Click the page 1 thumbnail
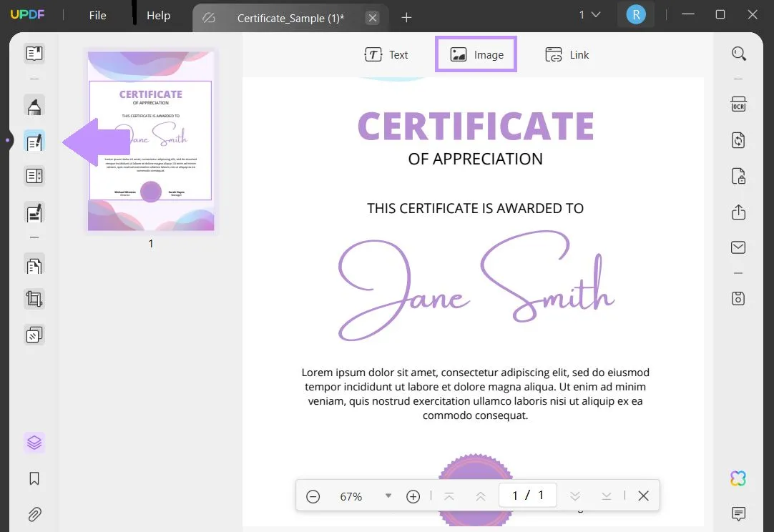 150,140
